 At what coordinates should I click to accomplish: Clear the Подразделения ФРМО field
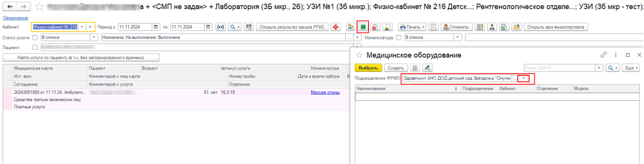(524, 78)
